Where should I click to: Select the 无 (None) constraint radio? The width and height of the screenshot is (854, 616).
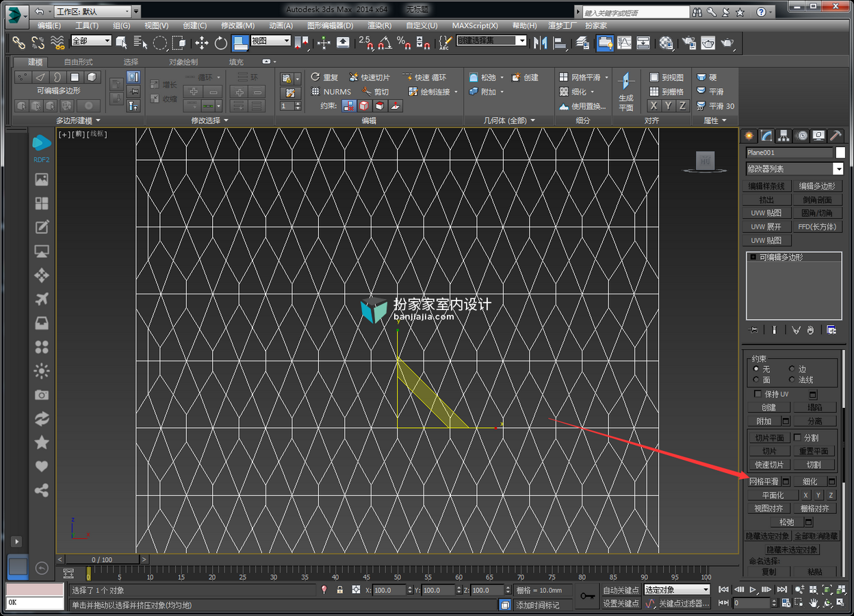point(756,369)
